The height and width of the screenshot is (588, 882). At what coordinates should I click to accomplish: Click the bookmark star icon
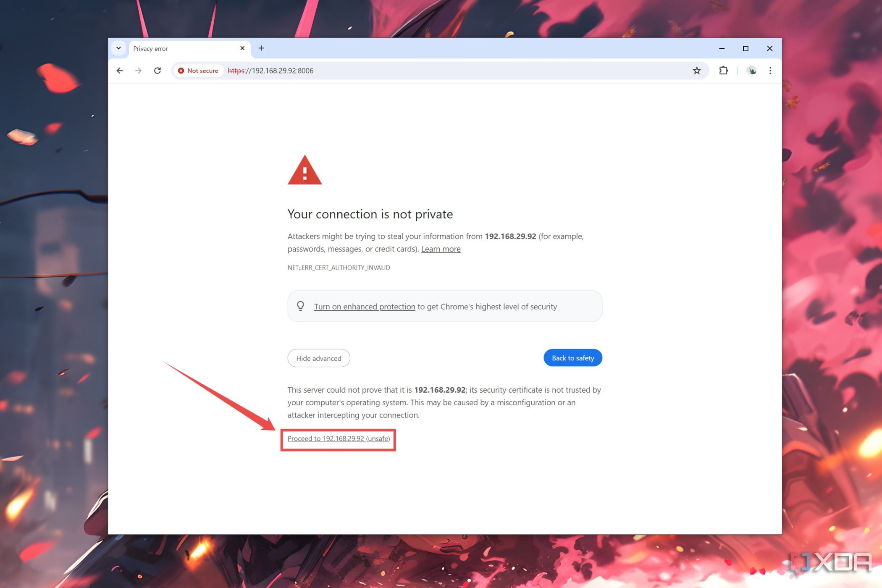[x=698, y=70]
